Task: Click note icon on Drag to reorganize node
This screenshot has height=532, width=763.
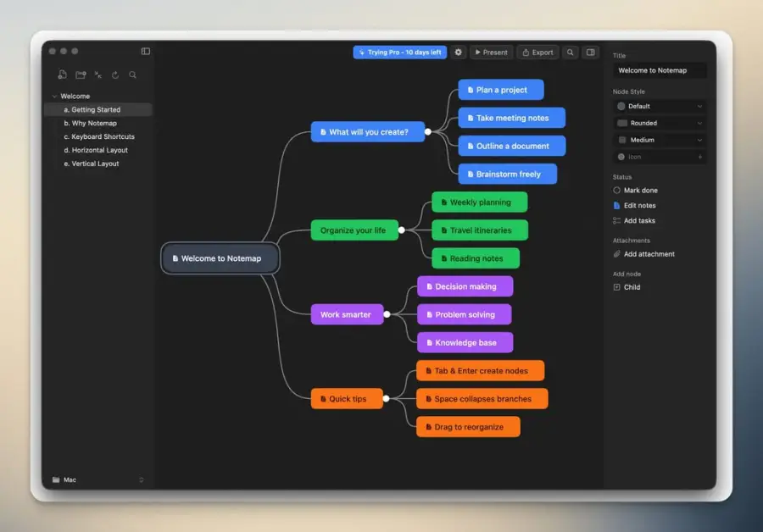Action: pyautogui.click(x=428, y=427)
